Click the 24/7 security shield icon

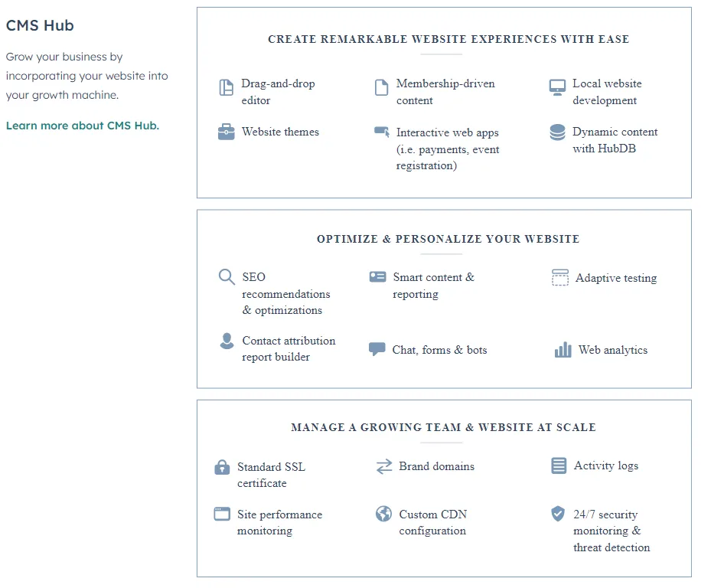[558, 514]
